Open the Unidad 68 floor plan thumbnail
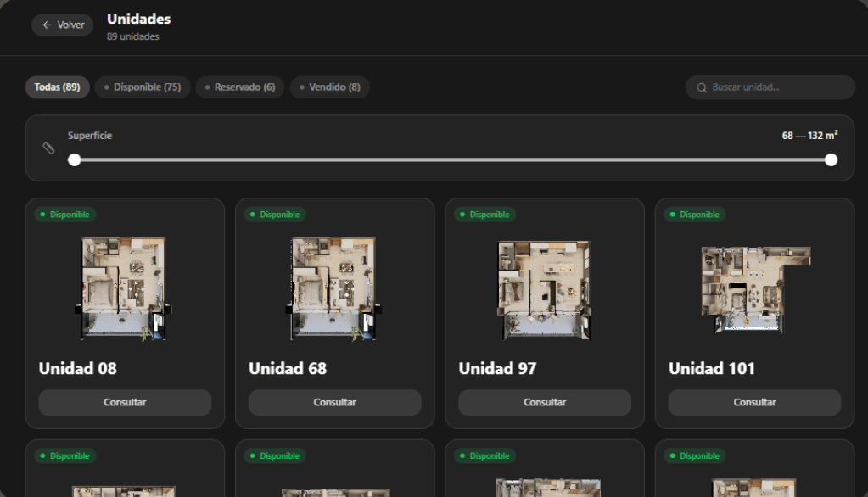Viewport: 868px width, 497px height. 333,288
